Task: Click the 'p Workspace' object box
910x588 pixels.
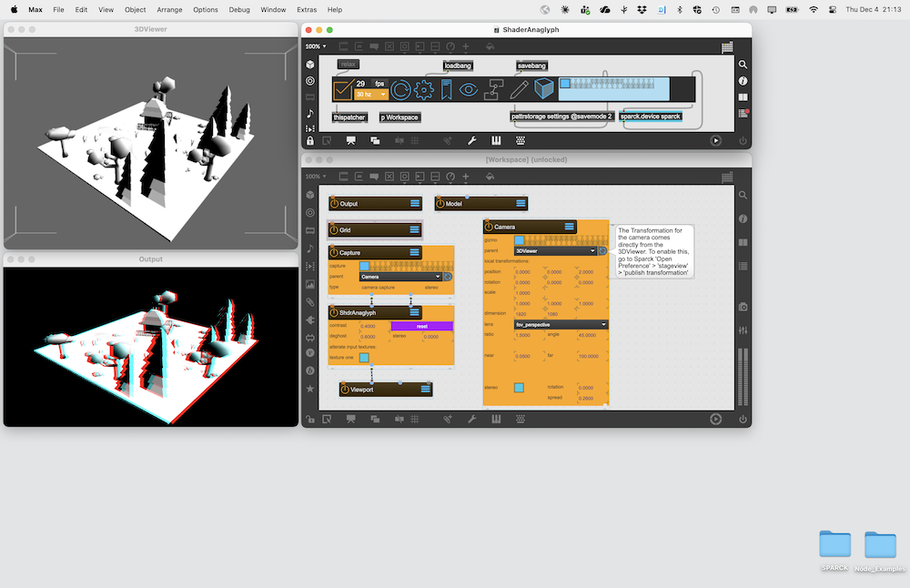Action: coord(399,117)
